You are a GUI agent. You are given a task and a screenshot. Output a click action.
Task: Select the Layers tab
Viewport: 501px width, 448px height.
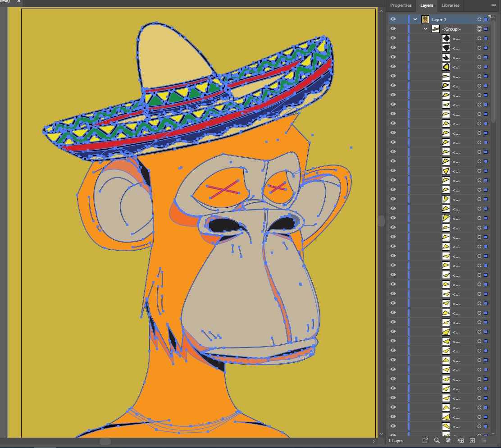(427, 5)
